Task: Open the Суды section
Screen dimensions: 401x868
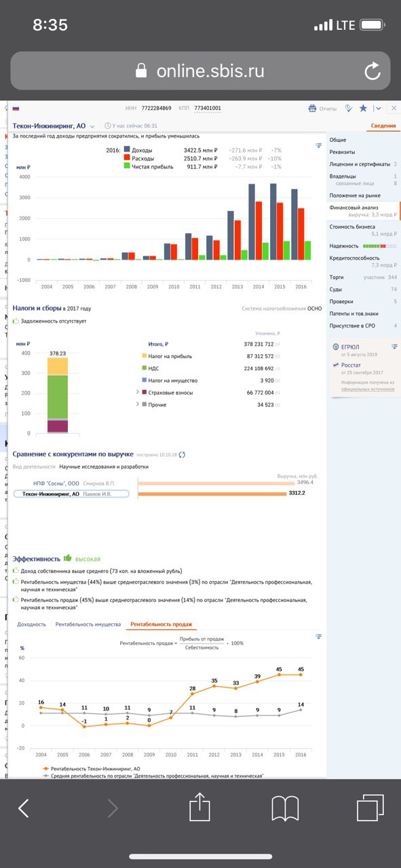Action: point(336,289)
